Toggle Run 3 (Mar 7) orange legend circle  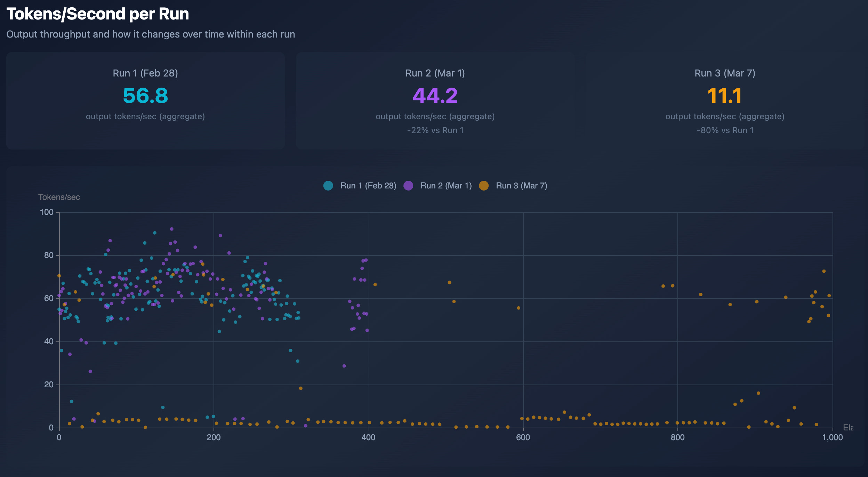coord(484,186)
